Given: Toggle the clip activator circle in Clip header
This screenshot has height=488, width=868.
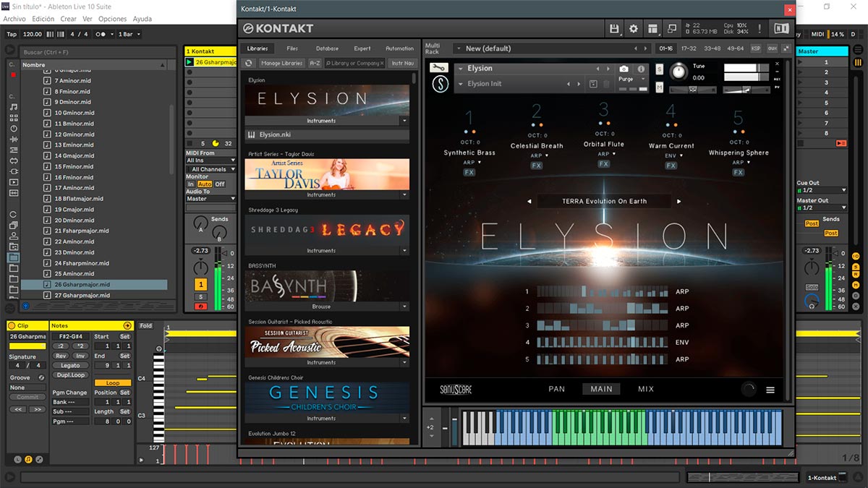Looking at the screenshot, I should [12, 326].
